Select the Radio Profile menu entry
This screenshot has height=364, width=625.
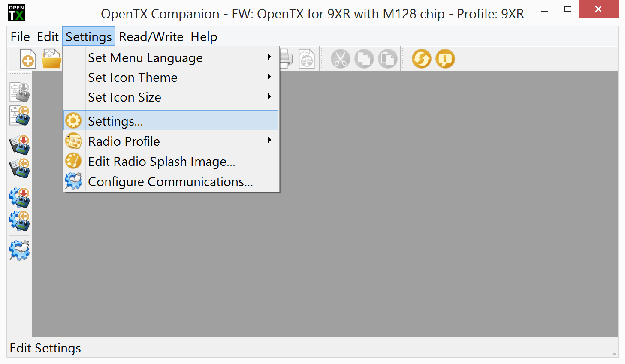[171, 141]
